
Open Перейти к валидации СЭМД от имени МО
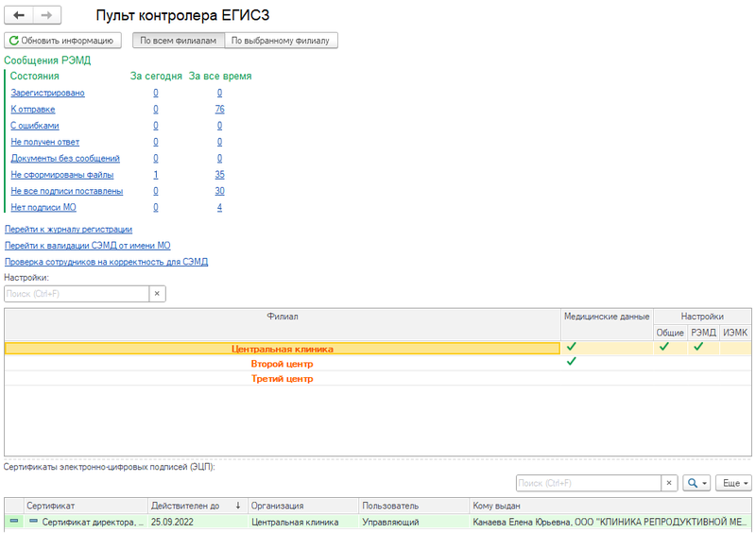click(88, 246)
